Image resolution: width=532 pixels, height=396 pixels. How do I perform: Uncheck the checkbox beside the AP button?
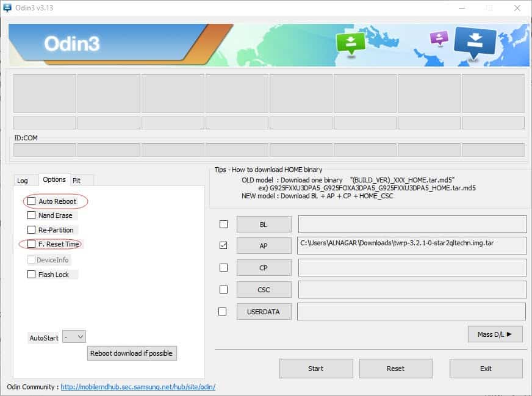click(x=223, y=245)
